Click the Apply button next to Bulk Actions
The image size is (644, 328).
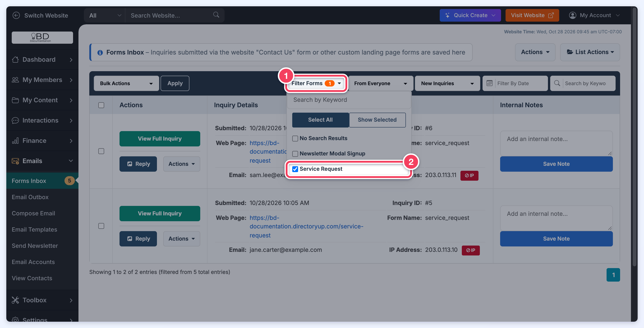175,83
